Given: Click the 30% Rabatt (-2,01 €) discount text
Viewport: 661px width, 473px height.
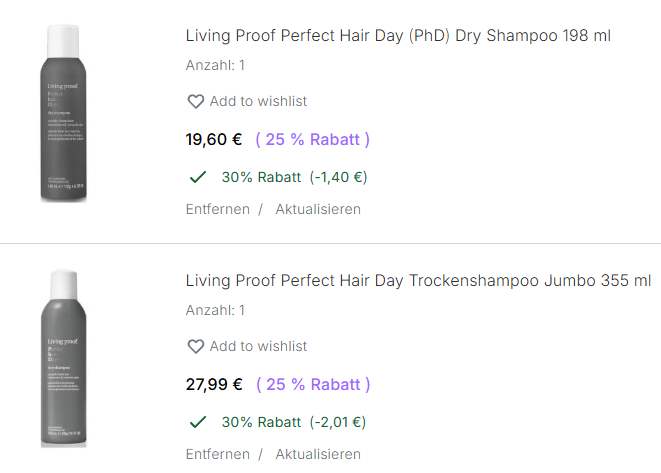Looking at the screenshot, I should click(294, 422).
